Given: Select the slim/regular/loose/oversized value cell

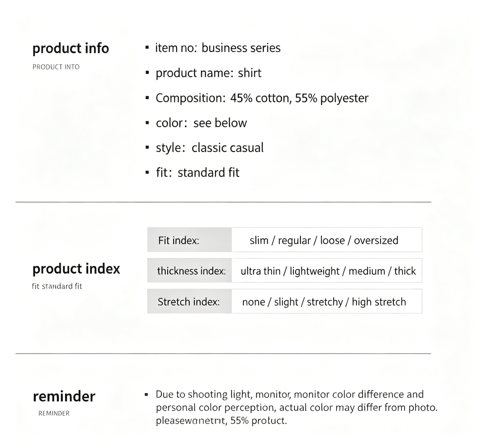Looking at the screenshot, I should [327, 240].
